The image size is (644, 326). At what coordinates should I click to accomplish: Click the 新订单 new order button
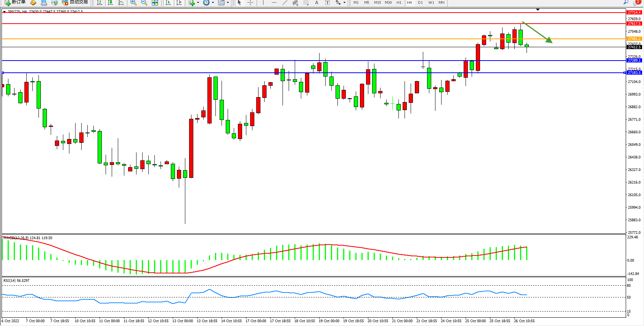click(15, 2)
